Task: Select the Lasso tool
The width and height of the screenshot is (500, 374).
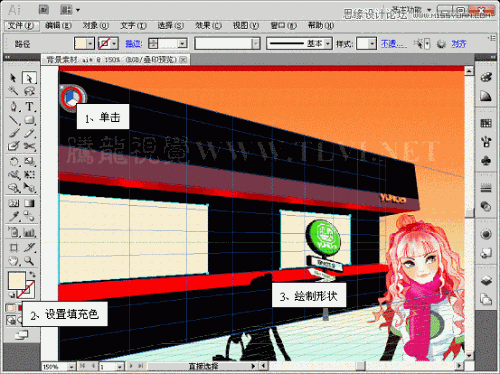Action: pos(29,91)
